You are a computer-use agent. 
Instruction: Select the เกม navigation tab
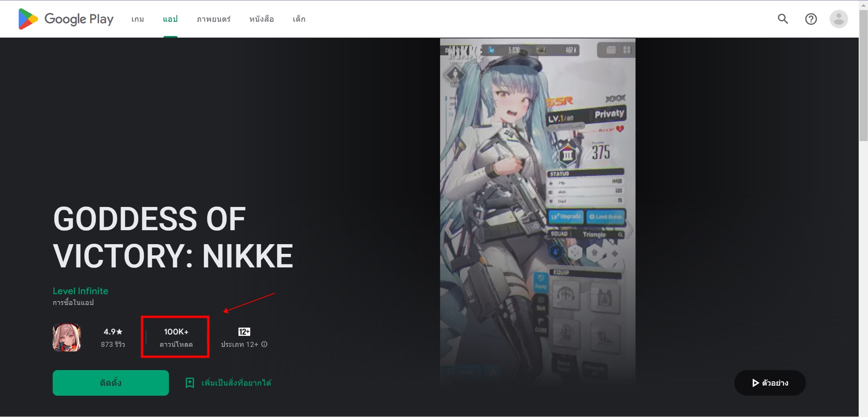(137, 19)
